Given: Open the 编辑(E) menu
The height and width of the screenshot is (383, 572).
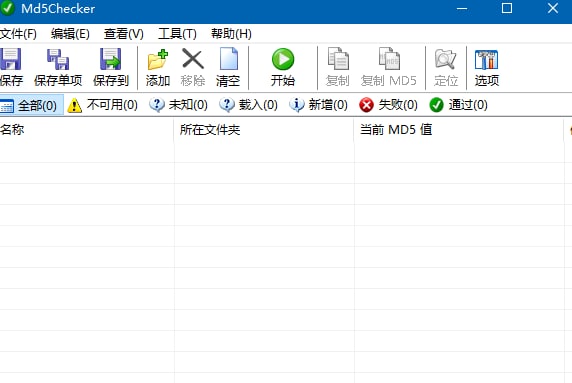Looking at the screenshot, I should [x=70, y=34].
